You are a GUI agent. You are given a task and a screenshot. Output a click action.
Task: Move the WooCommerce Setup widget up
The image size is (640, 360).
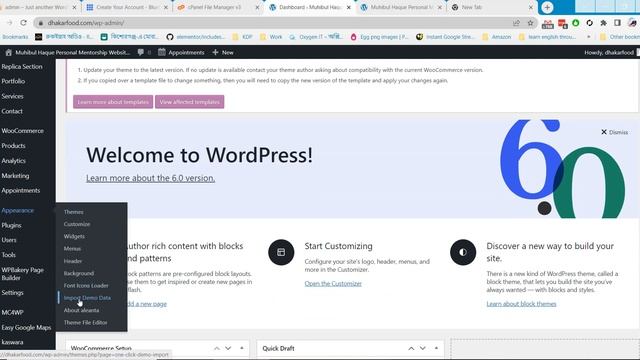pyautogui.click(x=217, y=348)
